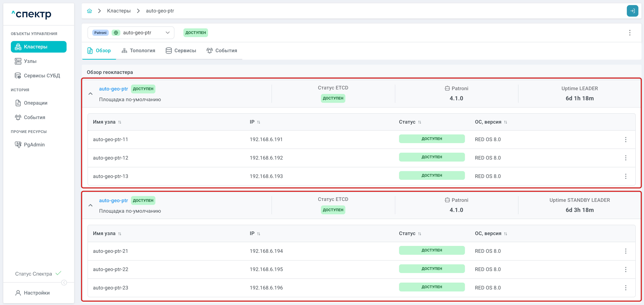
Task: Sort second table by IP
Action: tap(259, 234)
